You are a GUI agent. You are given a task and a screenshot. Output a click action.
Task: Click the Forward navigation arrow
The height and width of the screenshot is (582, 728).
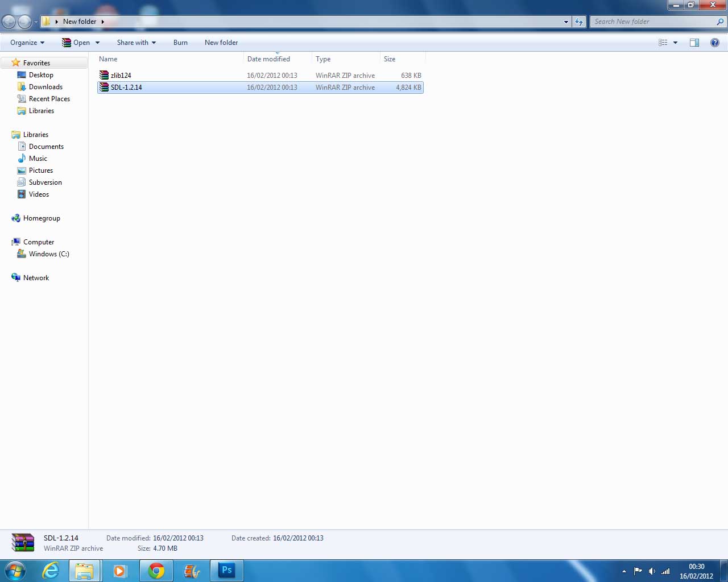point(24,22)
